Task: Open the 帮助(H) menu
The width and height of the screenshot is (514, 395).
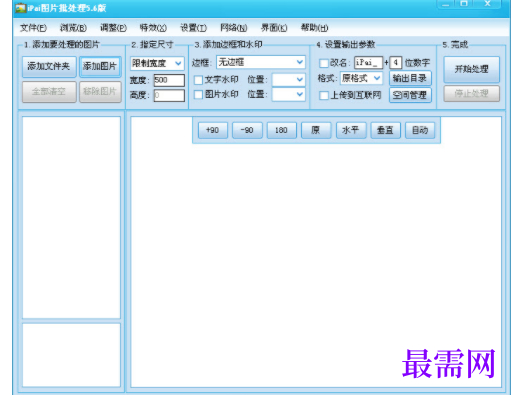Action: (314, 28)
